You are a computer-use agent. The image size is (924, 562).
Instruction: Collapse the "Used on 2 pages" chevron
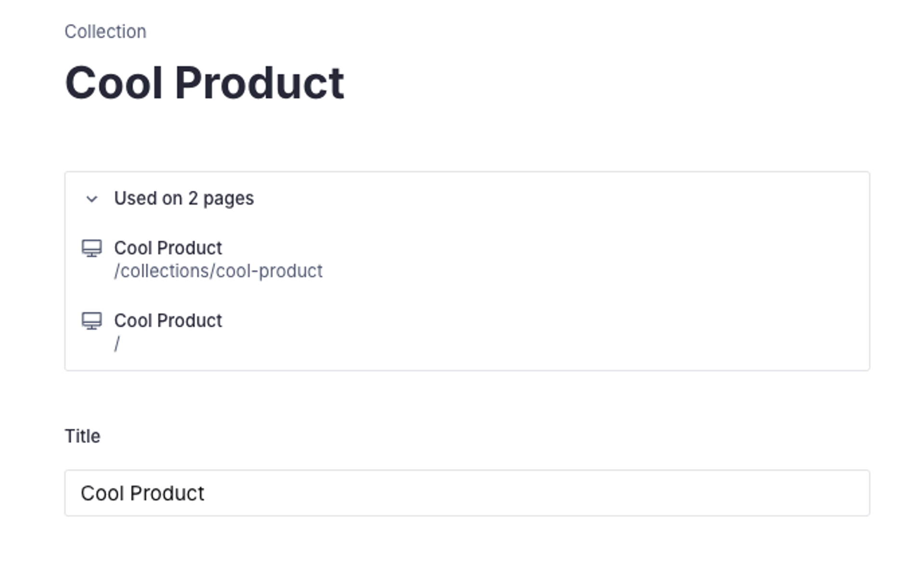click(91, 199)
